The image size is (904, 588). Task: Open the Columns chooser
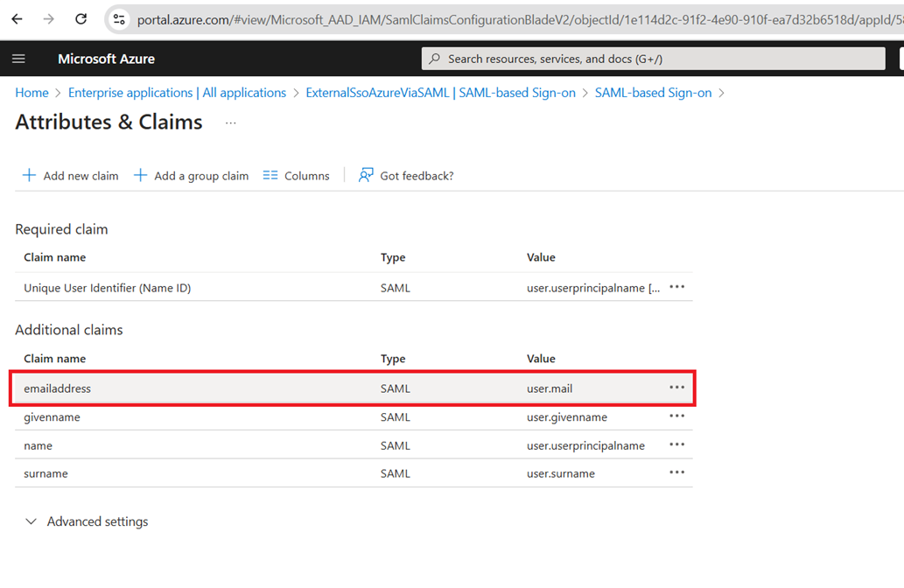tap(297, 176)
